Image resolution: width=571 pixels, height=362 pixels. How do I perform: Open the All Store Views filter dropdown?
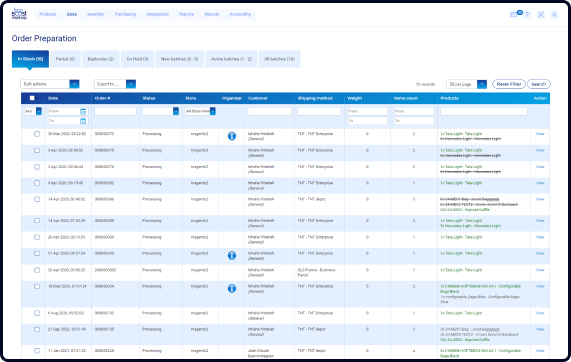coord(200,111)
